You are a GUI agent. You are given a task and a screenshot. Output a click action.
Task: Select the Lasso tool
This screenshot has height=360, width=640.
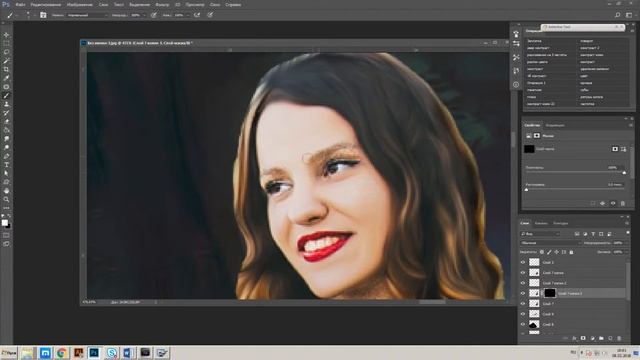6,52
